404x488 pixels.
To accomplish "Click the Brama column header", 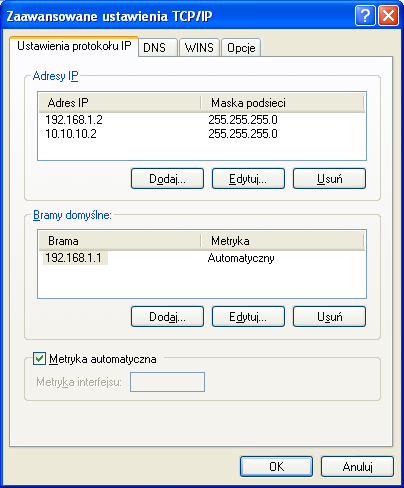I will pyautogui.click(x=120, y=241).
